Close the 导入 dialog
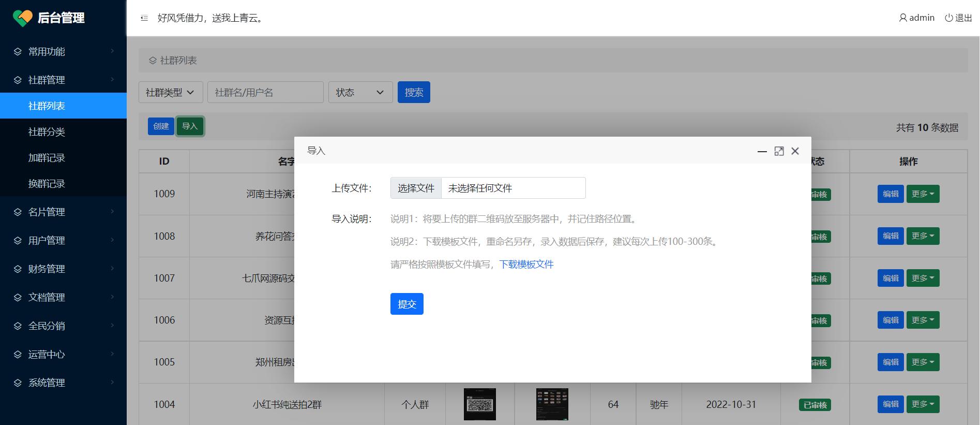The height and width of the screenshot is (425, 980). tap(795, 151)
